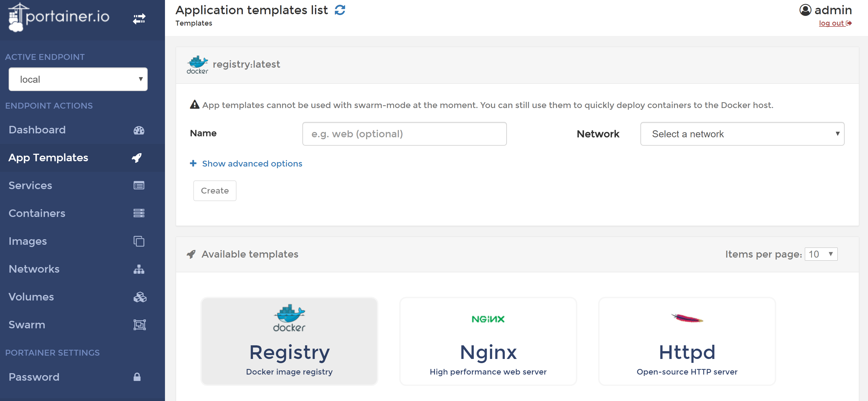This screenshot has width=868, height=401.
Task: Click the Networks sitemap icon
Action: 139,269
